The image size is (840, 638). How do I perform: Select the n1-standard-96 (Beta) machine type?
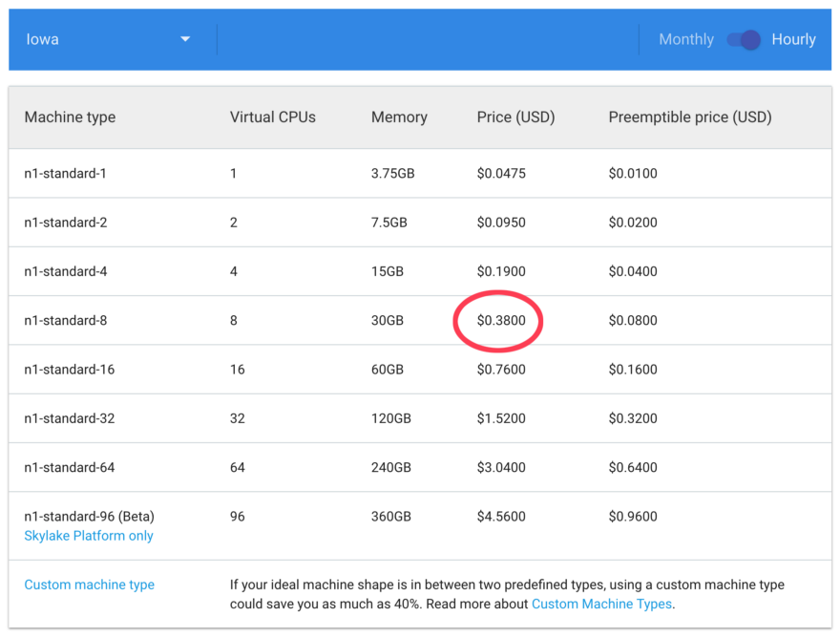tap(89, 517)
